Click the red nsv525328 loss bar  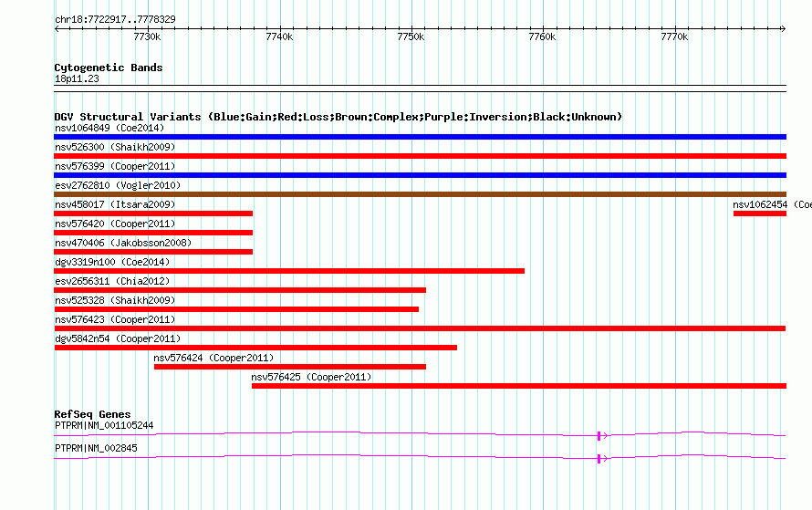click(236, 309)
